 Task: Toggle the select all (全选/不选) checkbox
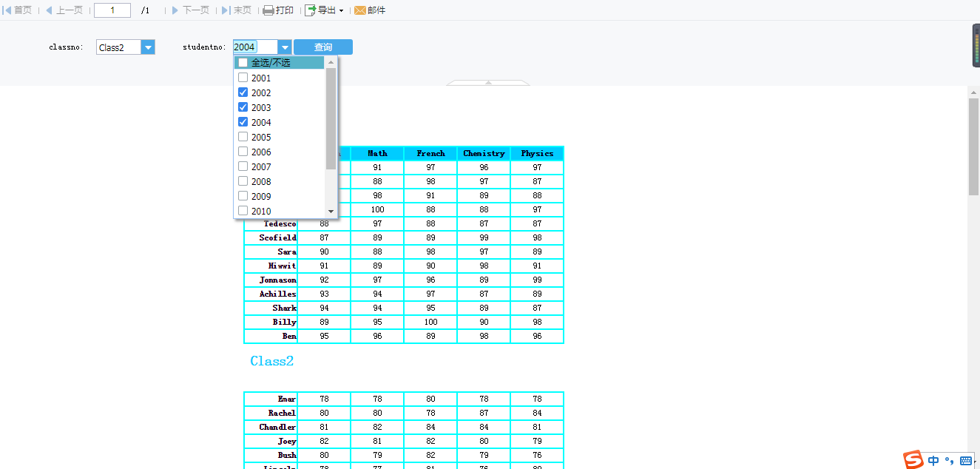click(x=243, y=63)
